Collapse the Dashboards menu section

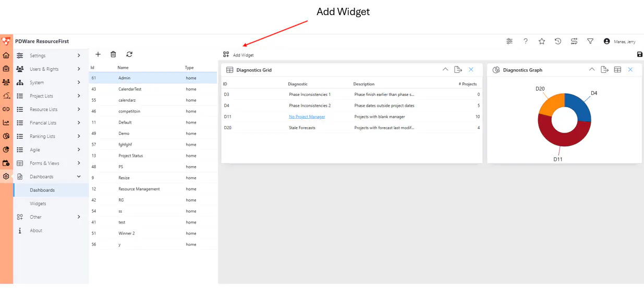[79, 177]
